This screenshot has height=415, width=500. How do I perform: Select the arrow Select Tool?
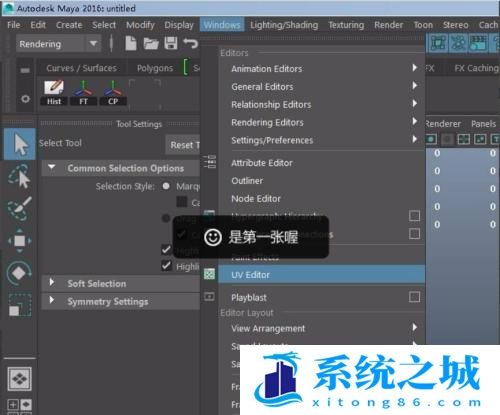[x=20, y=144]
